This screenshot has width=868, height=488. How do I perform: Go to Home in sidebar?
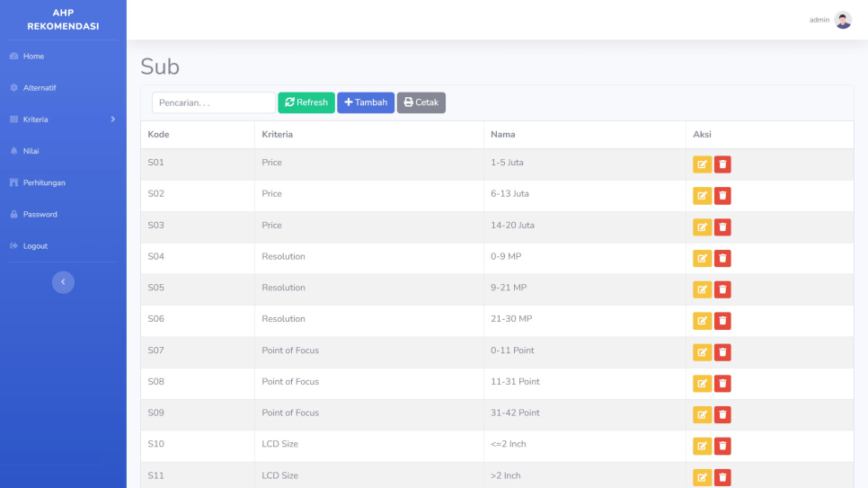point(33,57)
